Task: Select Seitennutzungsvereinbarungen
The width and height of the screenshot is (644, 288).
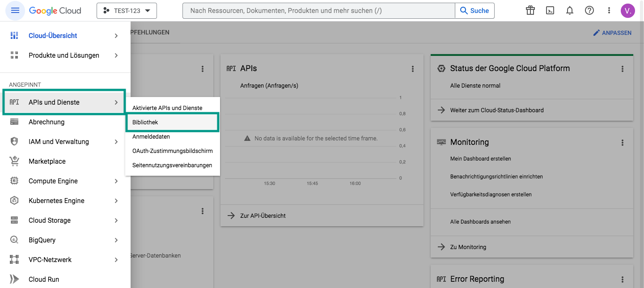Action: pos(173,165)
